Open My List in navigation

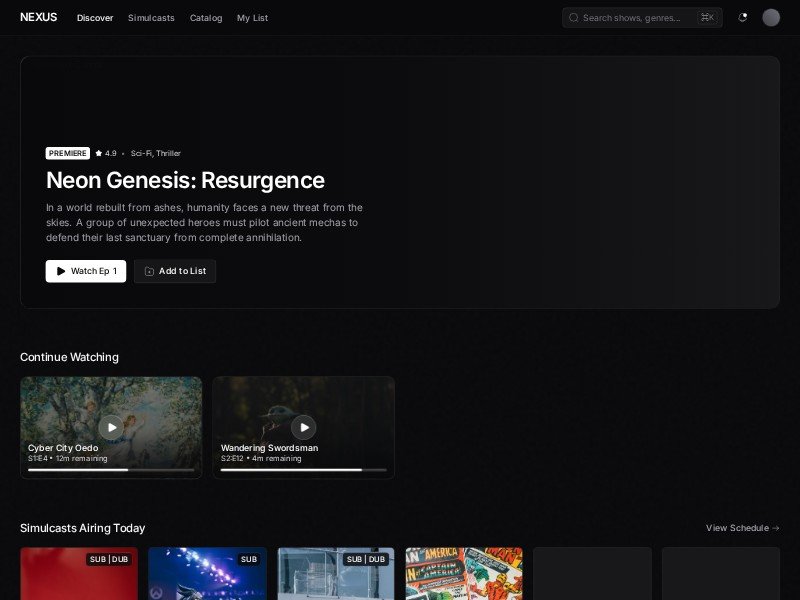tap(252, 18)
